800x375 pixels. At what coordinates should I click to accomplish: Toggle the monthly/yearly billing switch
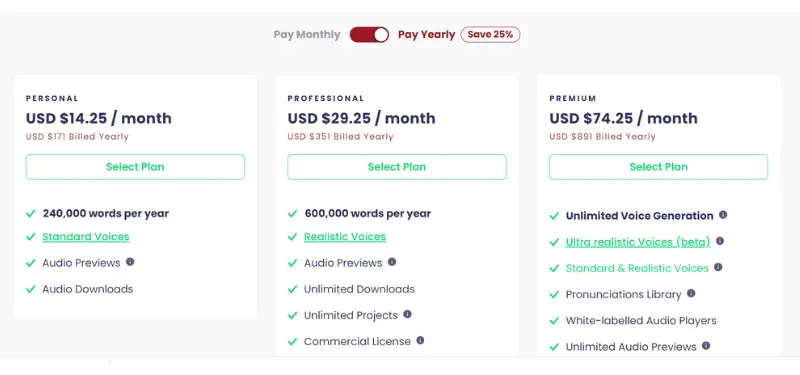[x=369, y=35]
